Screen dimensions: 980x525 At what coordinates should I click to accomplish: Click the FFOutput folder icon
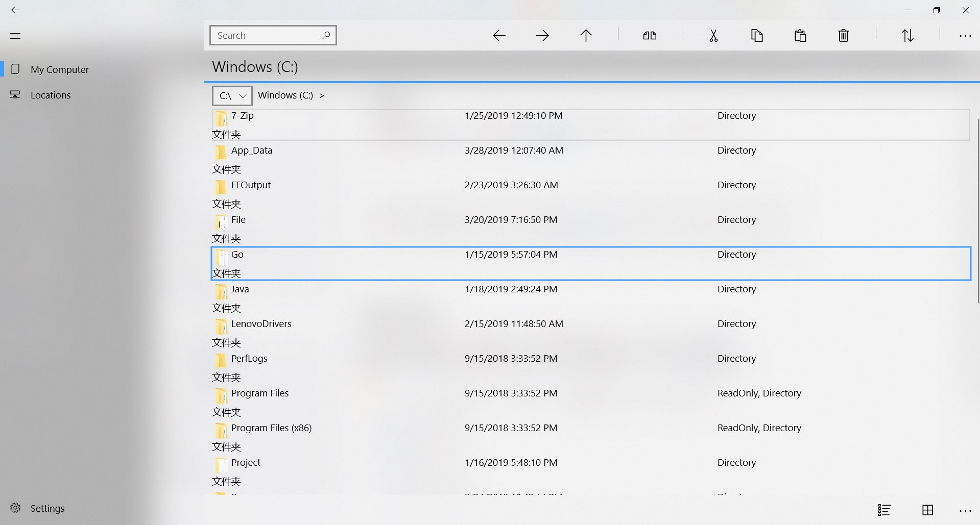click(221, 187)
